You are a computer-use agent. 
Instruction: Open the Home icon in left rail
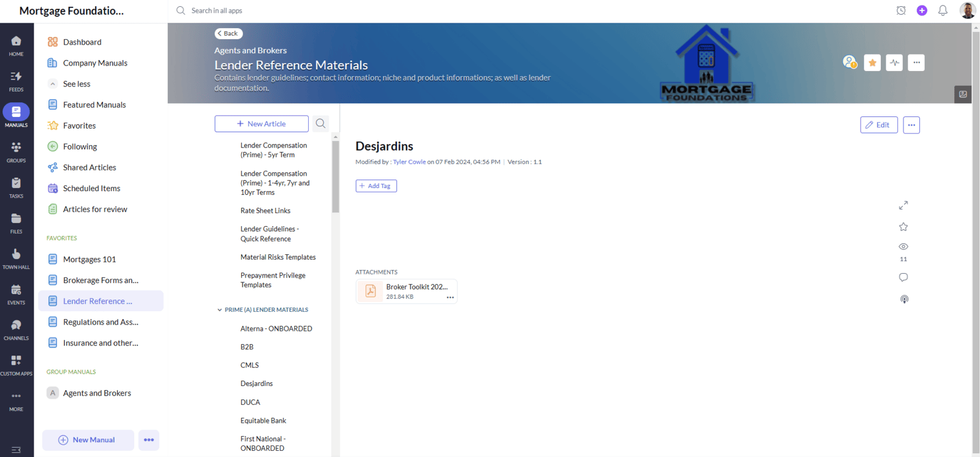click(16, 45)
